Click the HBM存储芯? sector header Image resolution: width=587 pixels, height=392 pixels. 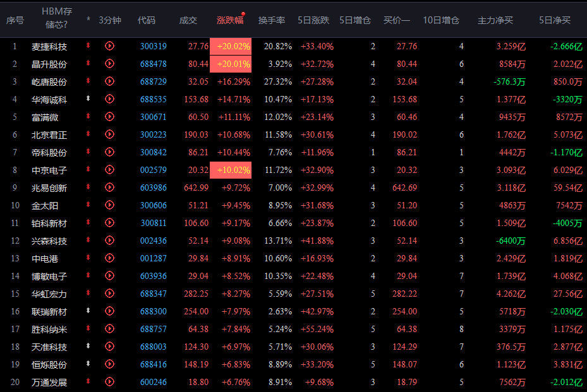56,18
